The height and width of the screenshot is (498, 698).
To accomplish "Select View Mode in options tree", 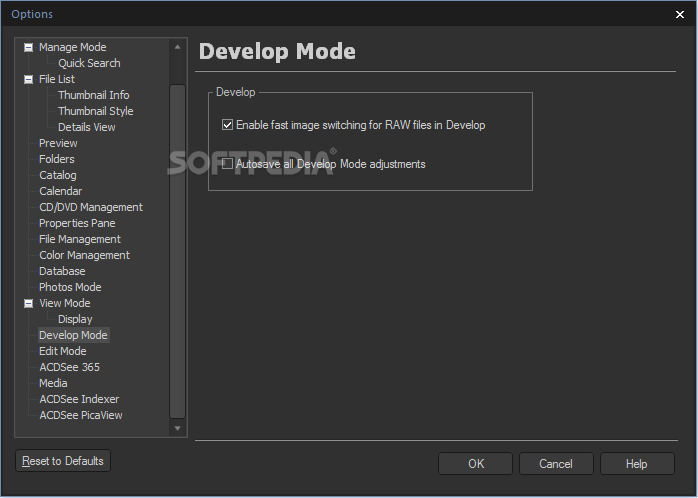I will 65,304.
